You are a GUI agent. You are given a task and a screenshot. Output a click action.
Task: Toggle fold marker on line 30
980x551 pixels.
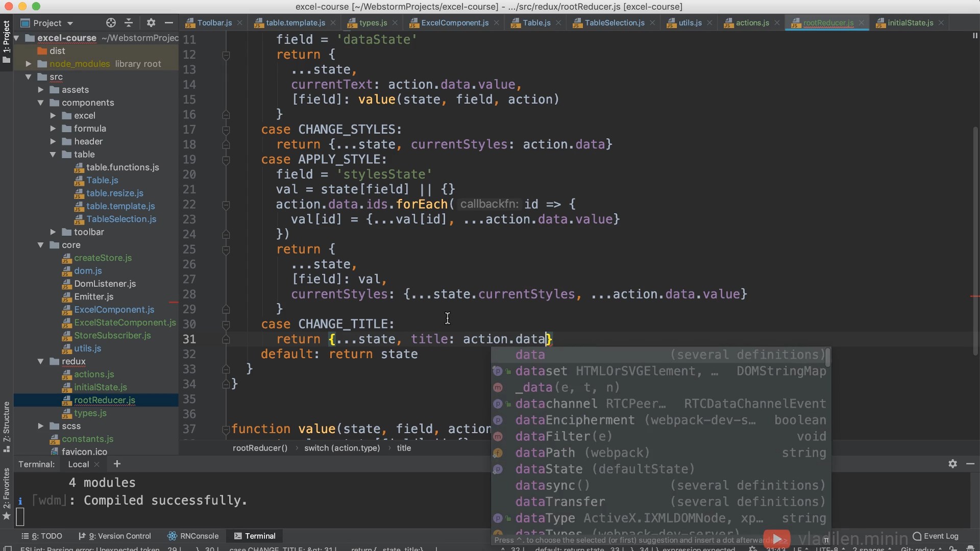pyautogui.click(x=226, y=324)
